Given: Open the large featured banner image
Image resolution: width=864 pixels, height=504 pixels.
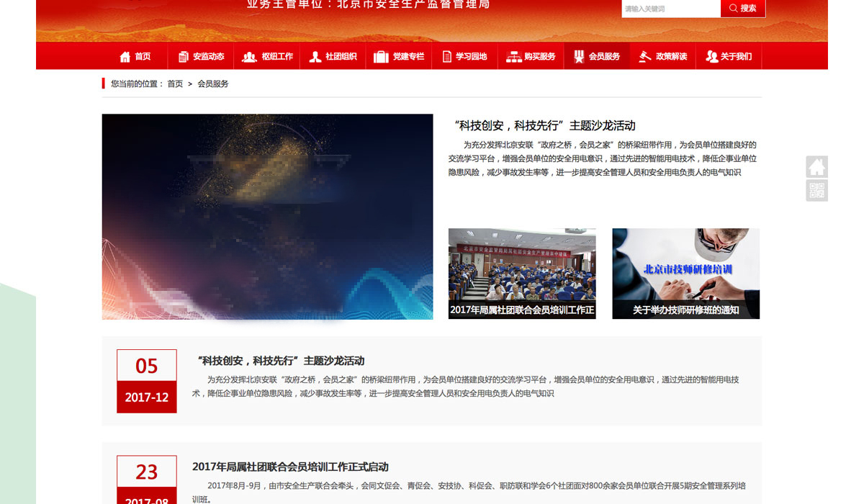Looking at the screenshot, I should pyautogui.click(x=267, y=217).
